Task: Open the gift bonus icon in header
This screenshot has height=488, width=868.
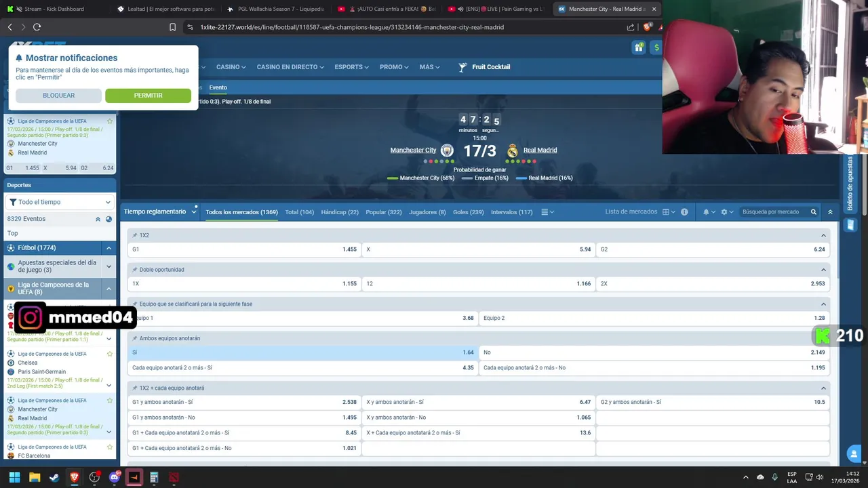Action: click(639, 47)
